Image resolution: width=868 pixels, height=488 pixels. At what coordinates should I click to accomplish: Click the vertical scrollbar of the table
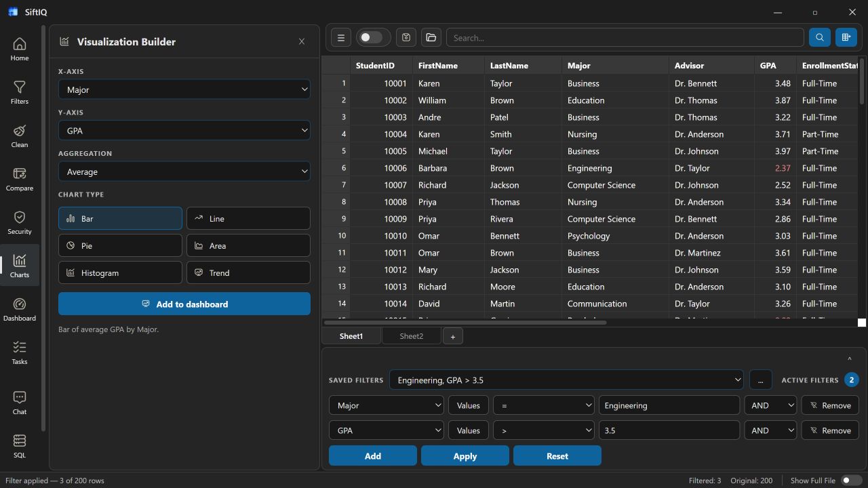[x=862, y=81]
